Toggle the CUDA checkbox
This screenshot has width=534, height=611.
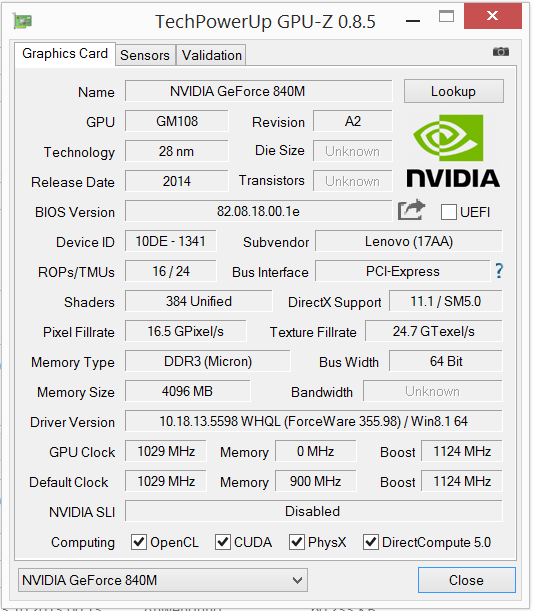(223, 542)
